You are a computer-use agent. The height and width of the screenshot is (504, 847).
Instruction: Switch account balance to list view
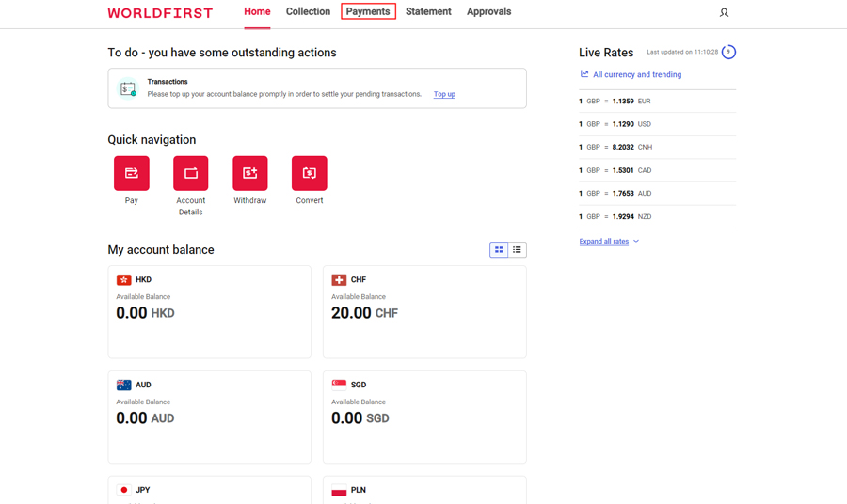517,250
